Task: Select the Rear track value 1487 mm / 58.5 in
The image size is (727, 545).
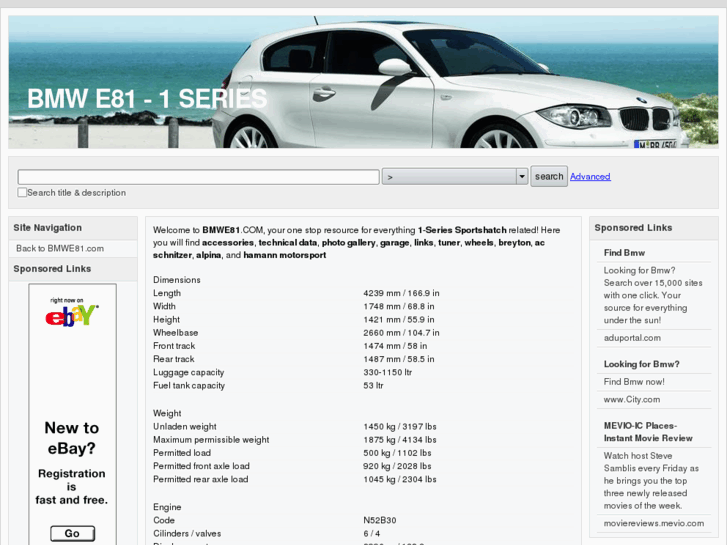Action: tap(399, 359)
